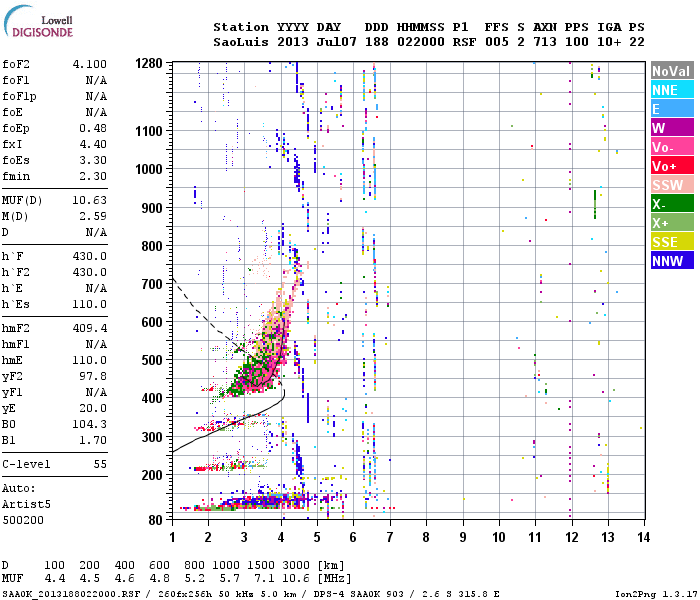Click the 022000 time value in header
700x600 pixels.
point(421,42)
